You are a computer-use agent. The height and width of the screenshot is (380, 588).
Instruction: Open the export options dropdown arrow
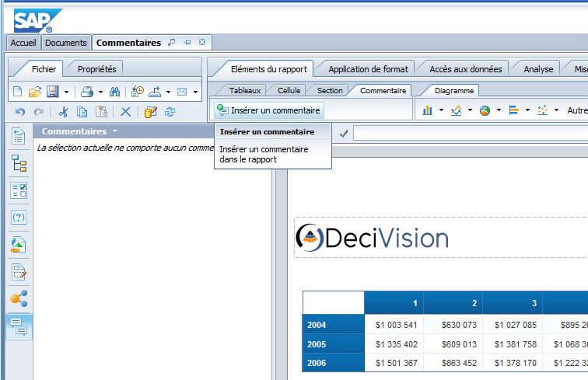pos(168,92)
